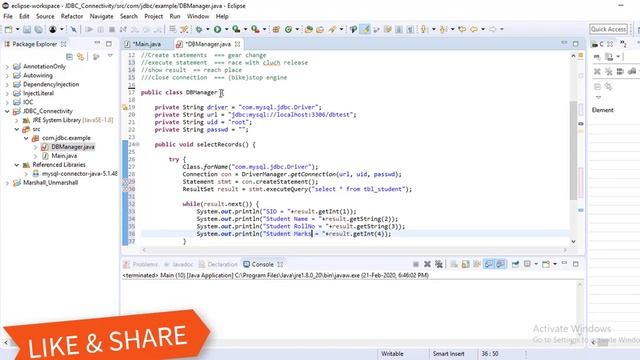Open the Project menu
The width and height of the screenshot is (640, 360).
click(153, 16)
